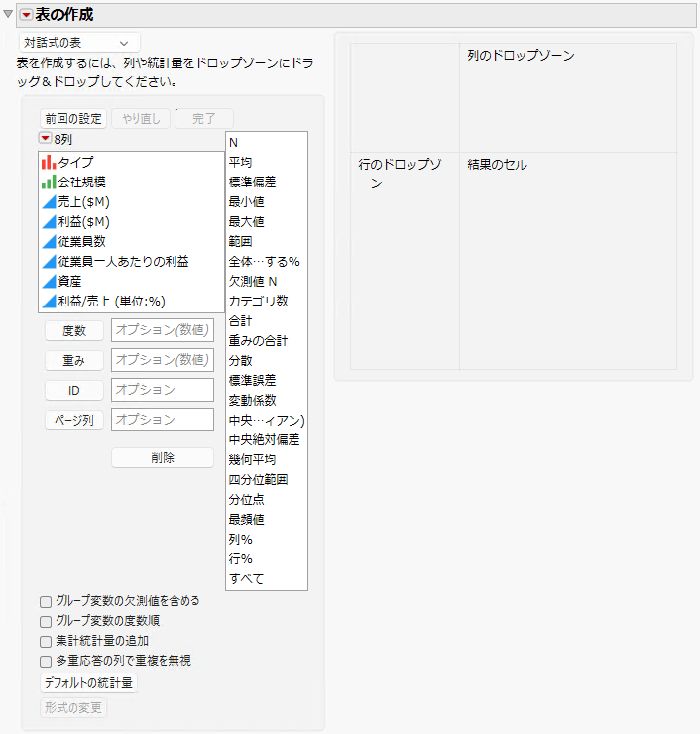The height and width of the screenshot is (734, 700).
Task: Select the 標準誤差 statistic
Action: pyautogui.click(x=252, y=380)
